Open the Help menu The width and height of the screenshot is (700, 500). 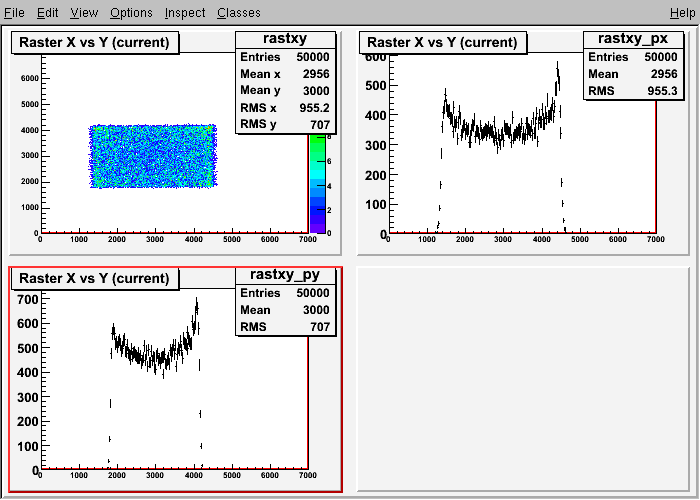coord(683,13)
